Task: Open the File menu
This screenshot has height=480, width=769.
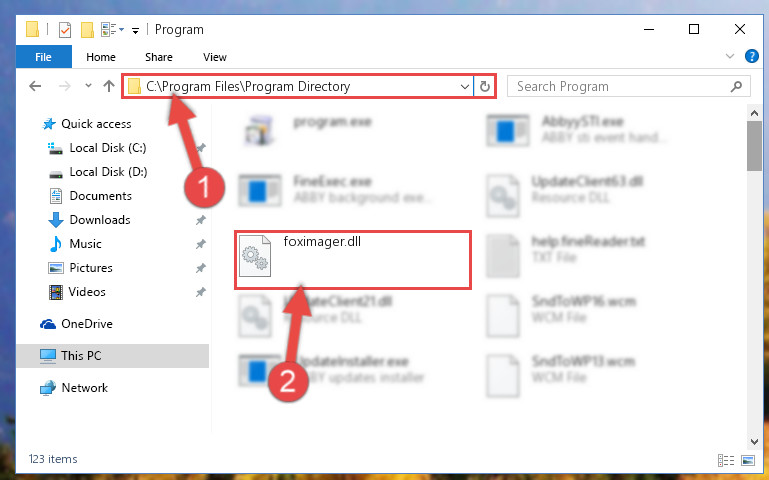Action: (44, 57)
